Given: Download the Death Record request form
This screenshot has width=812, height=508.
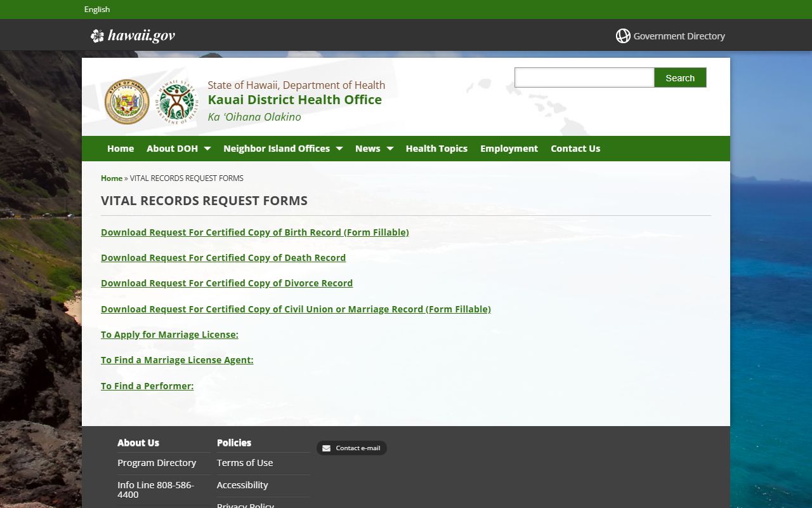Looking at the screenshot, I should pos(223,258).
